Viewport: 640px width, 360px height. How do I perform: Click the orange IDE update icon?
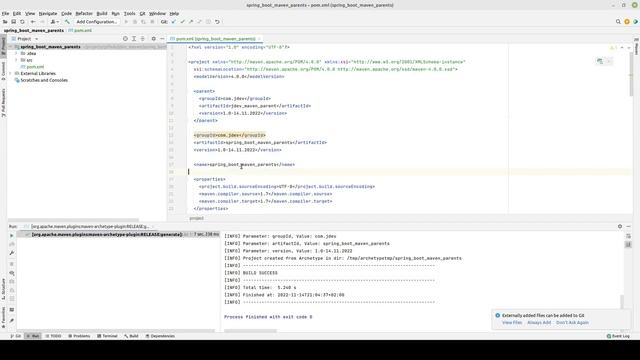[627, 22]
